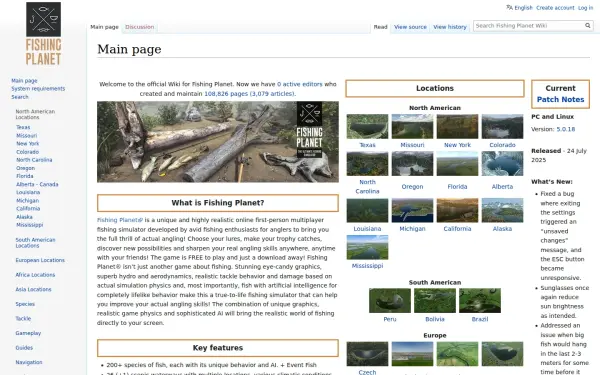Viewport: 600px width, 375px height.
Task: Click the Michigan caption link
Action: [x=412, y=228]
